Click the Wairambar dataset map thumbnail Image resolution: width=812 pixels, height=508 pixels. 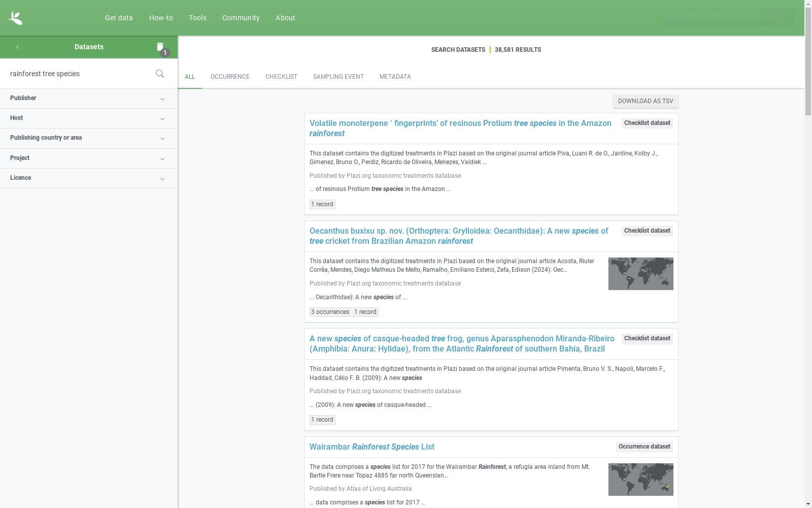click(x=640, y=480)
